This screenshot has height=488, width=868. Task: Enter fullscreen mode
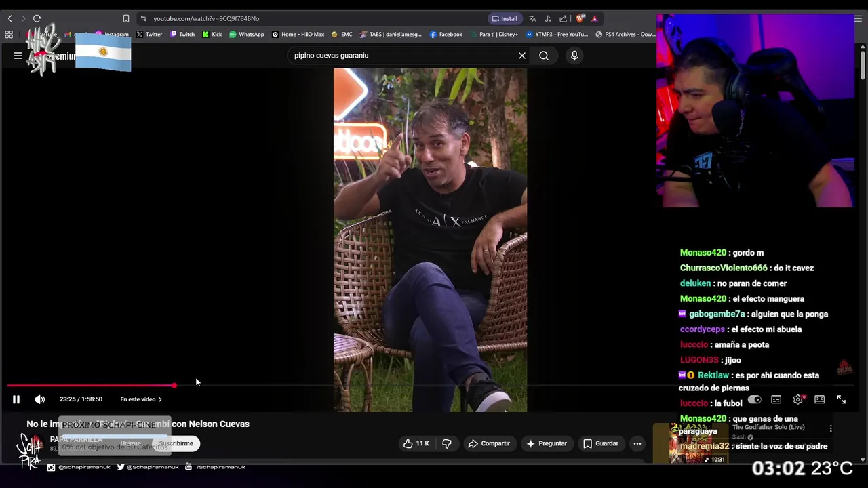[x=842, y=400]
